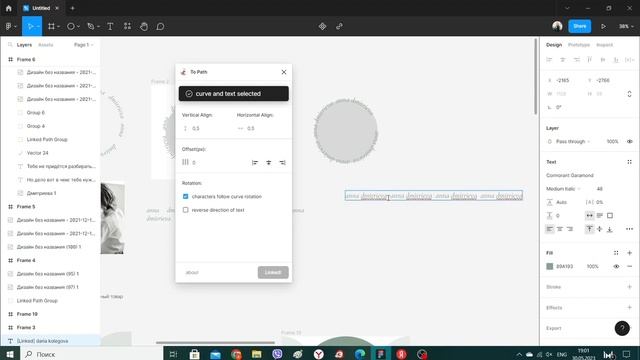Switch to the Design tab

[554, 45]
